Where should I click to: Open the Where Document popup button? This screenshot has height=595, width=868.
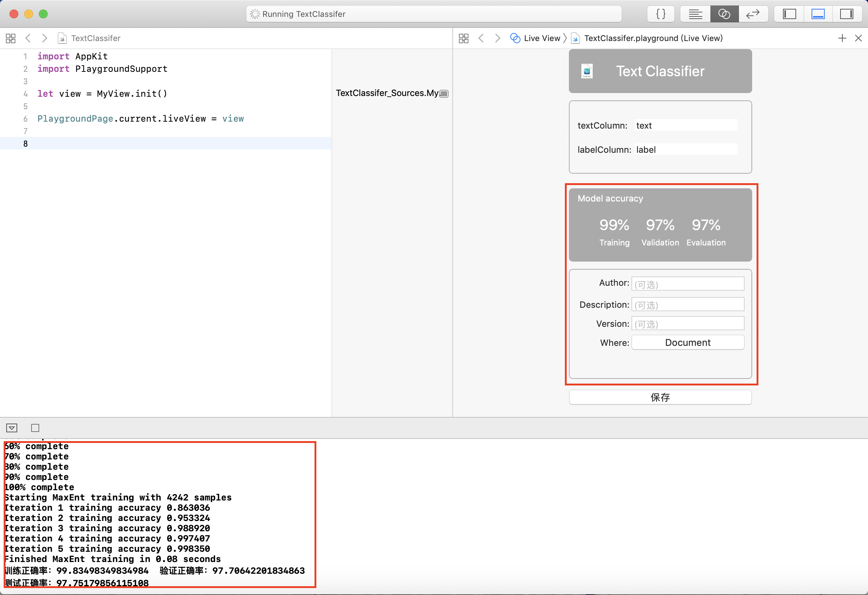(687, 342)
